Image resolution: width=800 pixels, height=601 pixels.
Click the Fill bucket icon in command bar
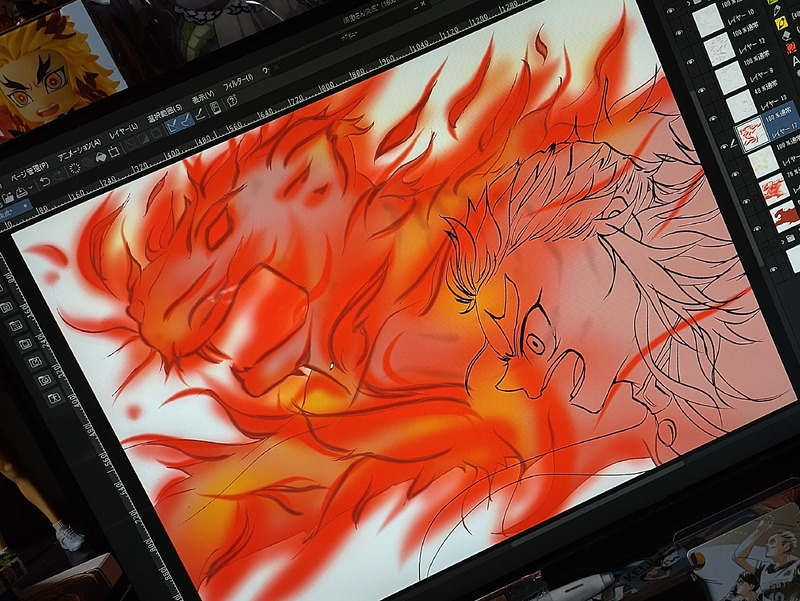coord(101,157)
